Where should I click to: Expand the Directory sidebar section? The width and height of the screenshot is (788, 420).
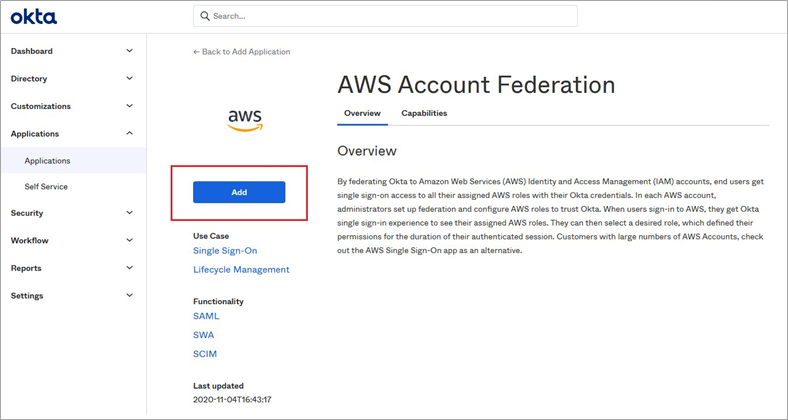tap(73, 78)
